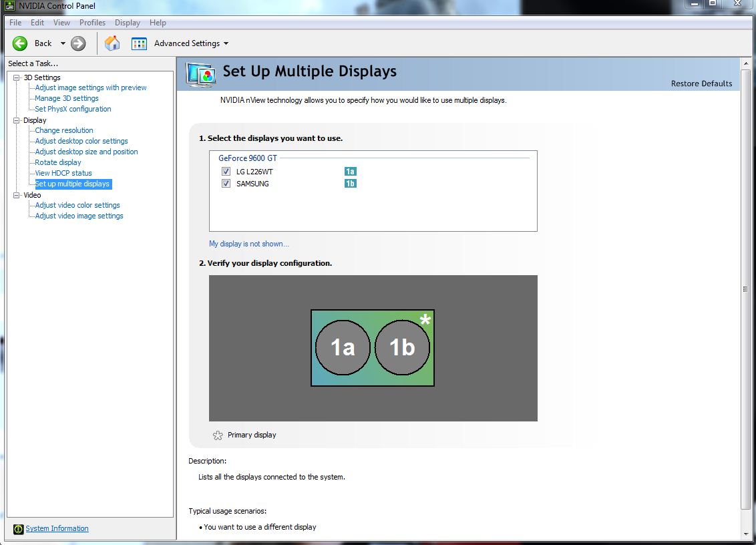Click the Set Up Multiple Displays header icon
The width and height of the screenshot is (756, 545).
pos(200,75)
